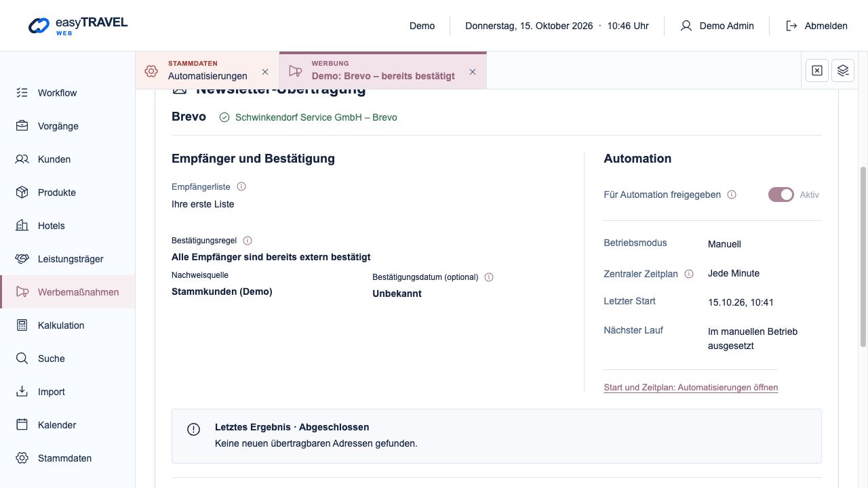This screenshot has height=488, width=868.
Task: Click Stammkunden (Demo) value
Action: tap(222, 291)
